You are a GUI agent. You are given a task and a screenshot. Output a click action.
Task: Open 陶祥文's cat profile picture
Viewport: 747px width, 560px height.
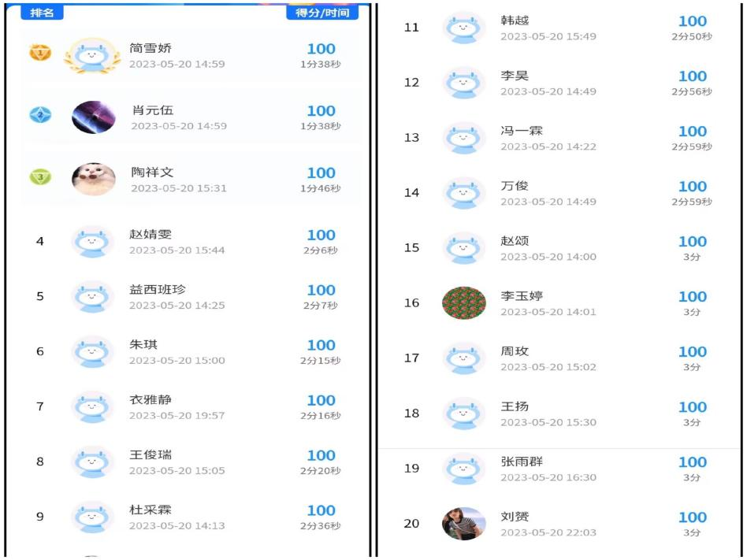93,179
